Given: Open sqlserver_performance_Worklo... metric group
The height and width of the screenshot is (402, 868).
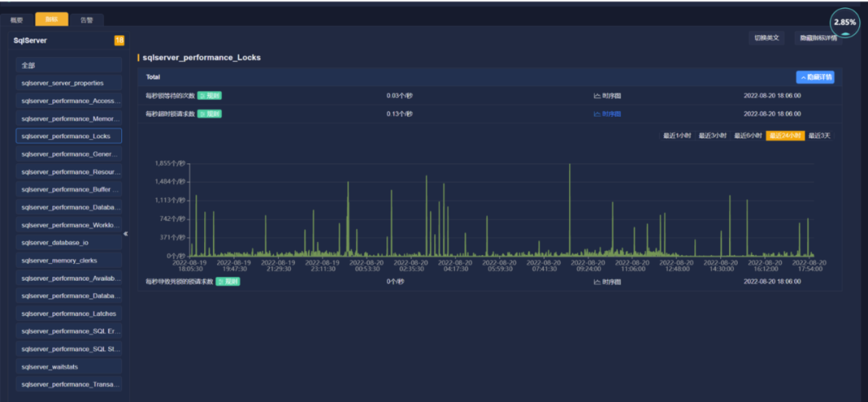Looking at the screenshot, I should [68, 225].
